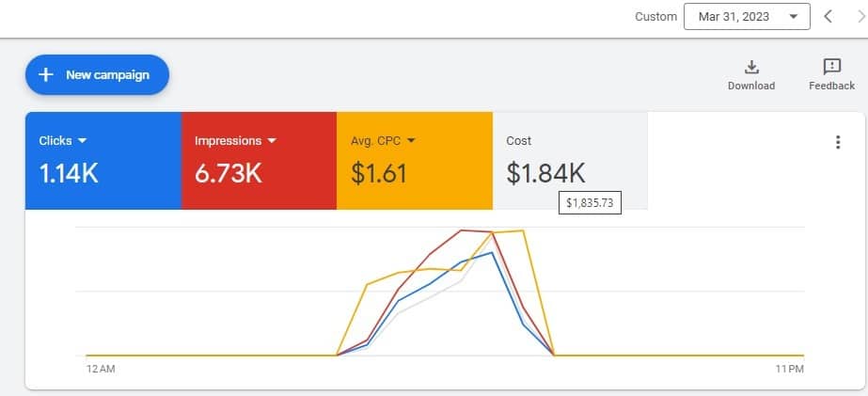Open the Clicks metric dropdown arrow
This screenshot has height=396, width=868.
click(x=82, y=141)
